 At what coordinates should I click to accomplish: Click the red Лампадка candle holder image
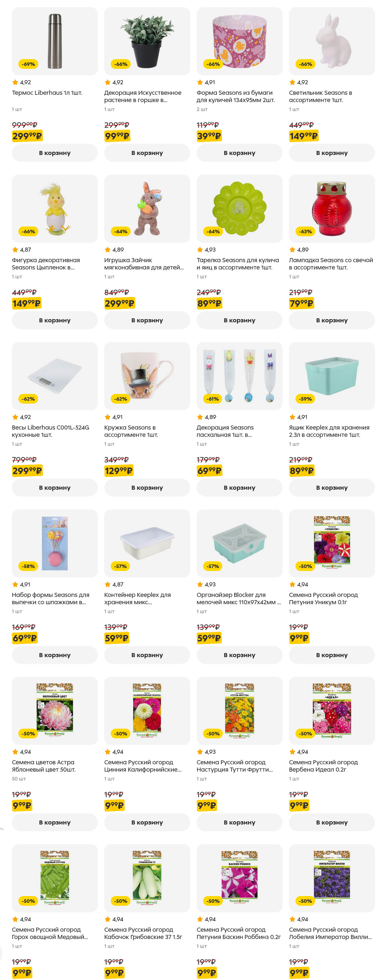[331, 208]
